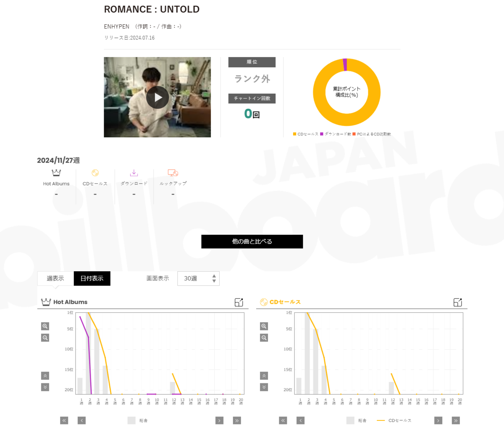Image resolution: width=504 pixels, height=425 pixels.
Task: Click the purple segment of the donut chart
Action: (345, 64)
